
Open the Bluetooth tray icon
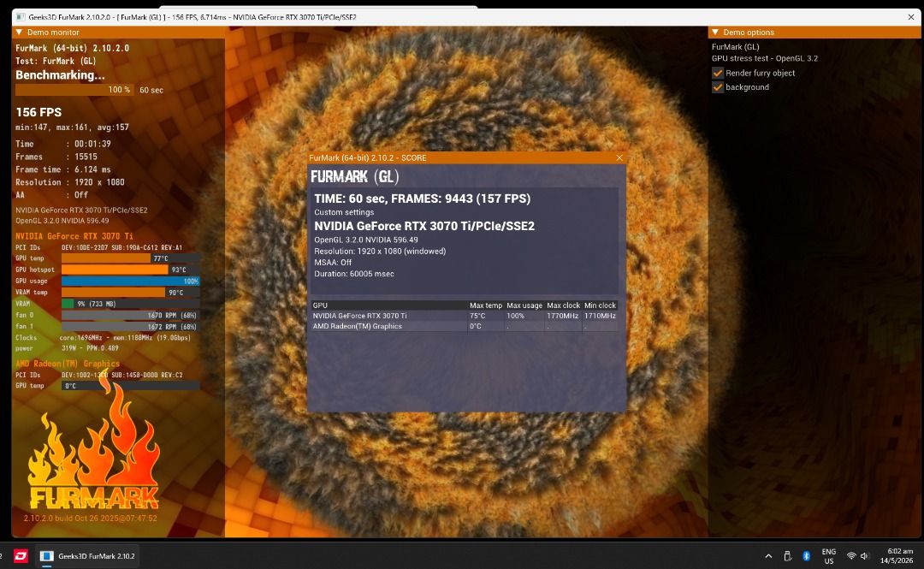tap(807, 556)
